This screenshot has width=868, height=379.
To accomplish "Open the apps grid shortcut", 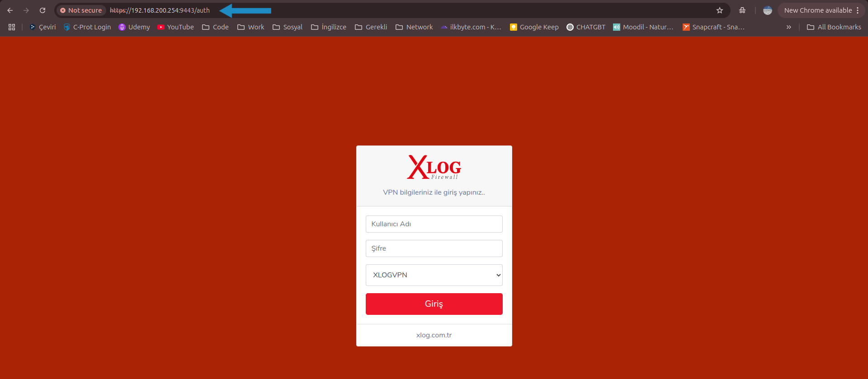I will [12, 27].
